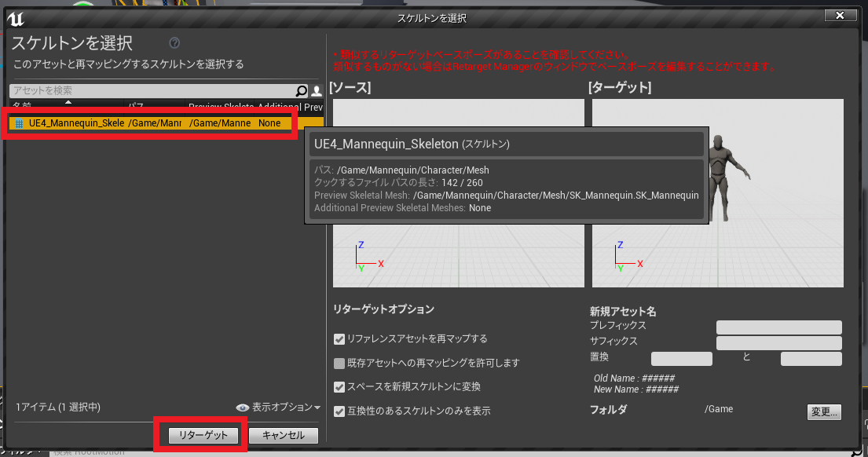
Task: Click the magnifier search icon
Action: point(301,91)
